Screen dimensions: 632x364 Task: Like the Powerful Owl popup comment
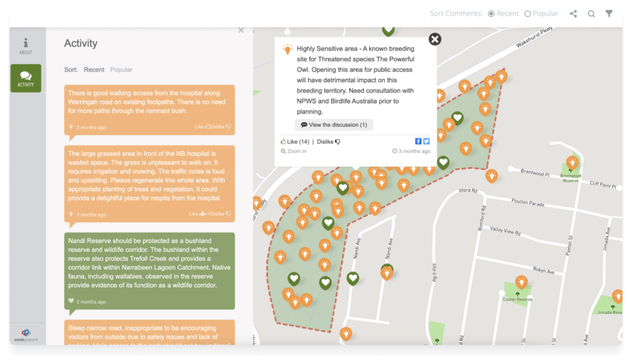295,141
